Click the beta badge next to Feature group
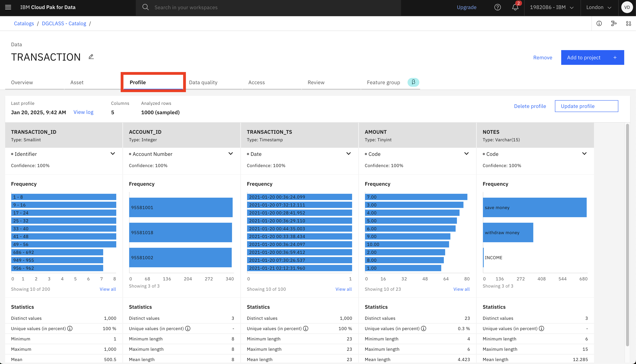 coord(413,82)
